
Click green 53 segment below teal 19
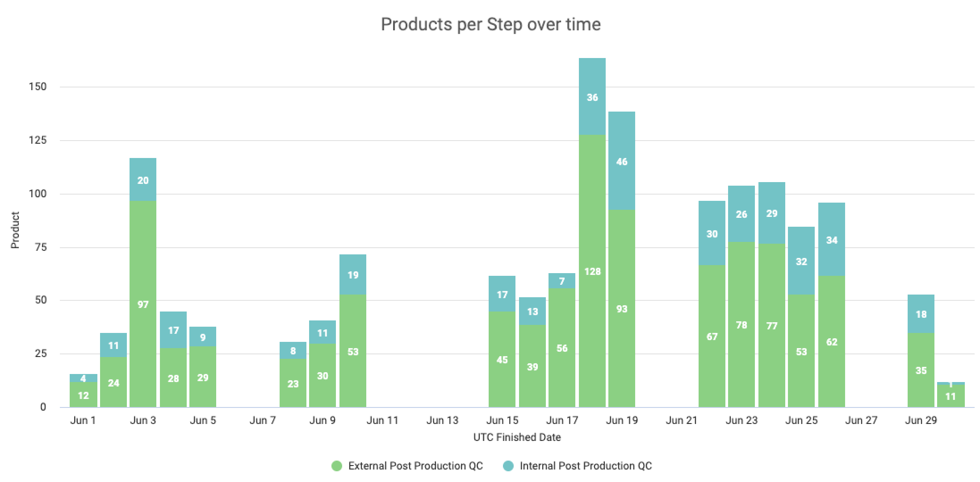tap(353, 351)
